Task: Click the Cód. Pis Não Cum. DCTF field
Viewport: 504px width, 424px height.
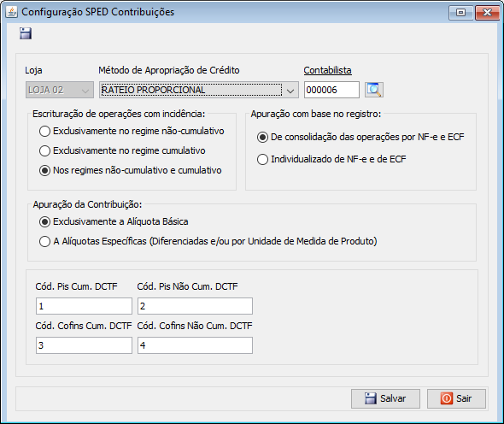Action: pyautogui.click(x=195, y=306)
